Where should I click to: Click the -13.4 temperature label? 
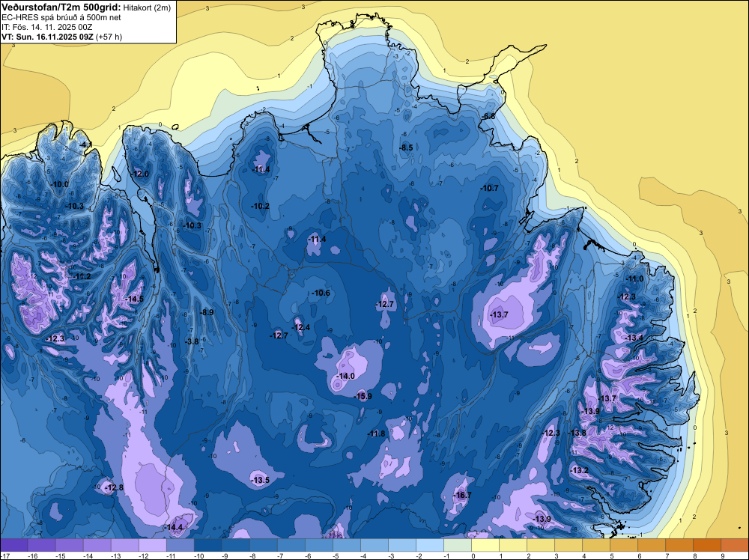point(635,338)
